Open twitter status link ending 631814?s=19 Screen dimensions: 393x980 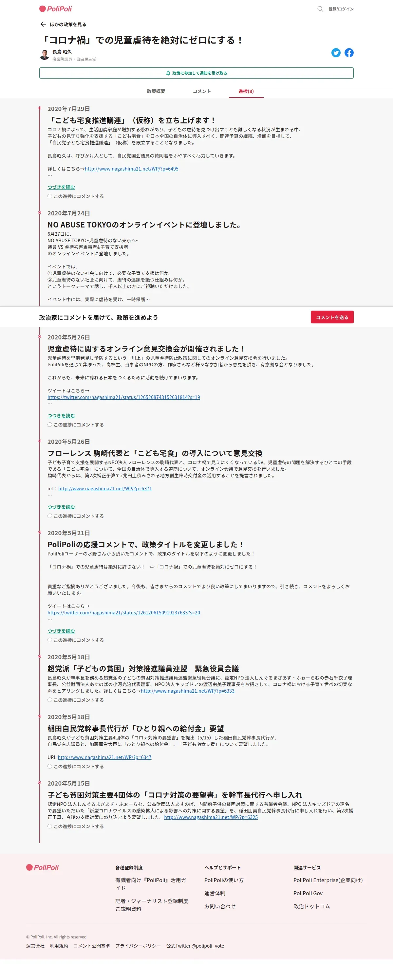tap(124, 397)
